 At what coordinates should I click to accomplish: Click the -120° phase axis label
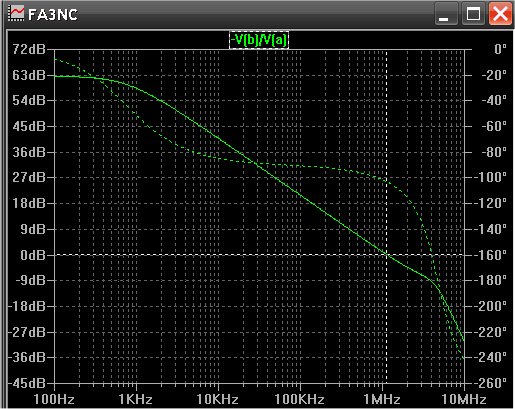(x=491, y=203)
